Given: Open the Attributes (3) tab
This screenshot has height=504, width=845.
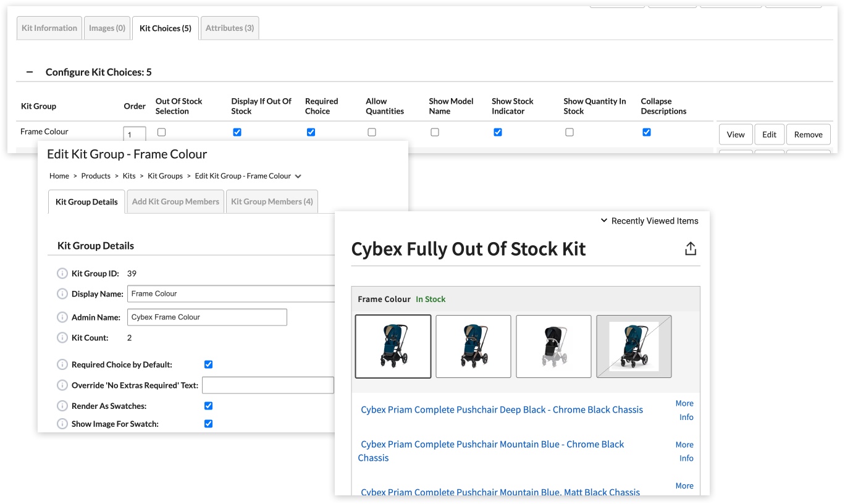Looking at the screenshot, I should point(230,28).
